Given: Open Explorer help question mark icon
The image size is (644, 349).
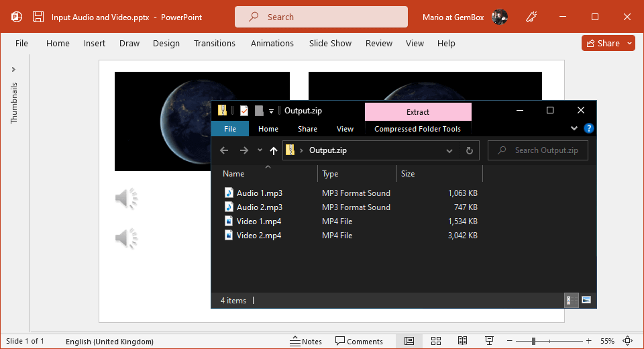Looking at the screenshot, I should click(x=588, y=128).
